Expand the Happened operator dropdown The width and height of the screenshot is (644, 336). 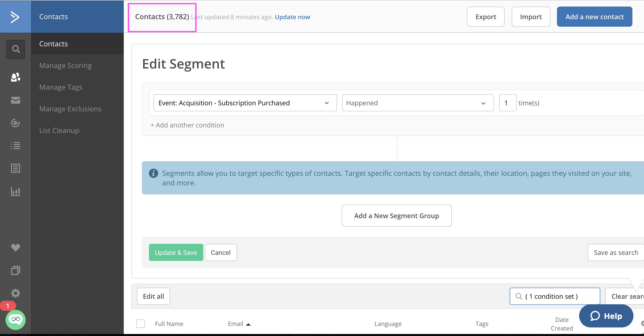pos(418,103)
